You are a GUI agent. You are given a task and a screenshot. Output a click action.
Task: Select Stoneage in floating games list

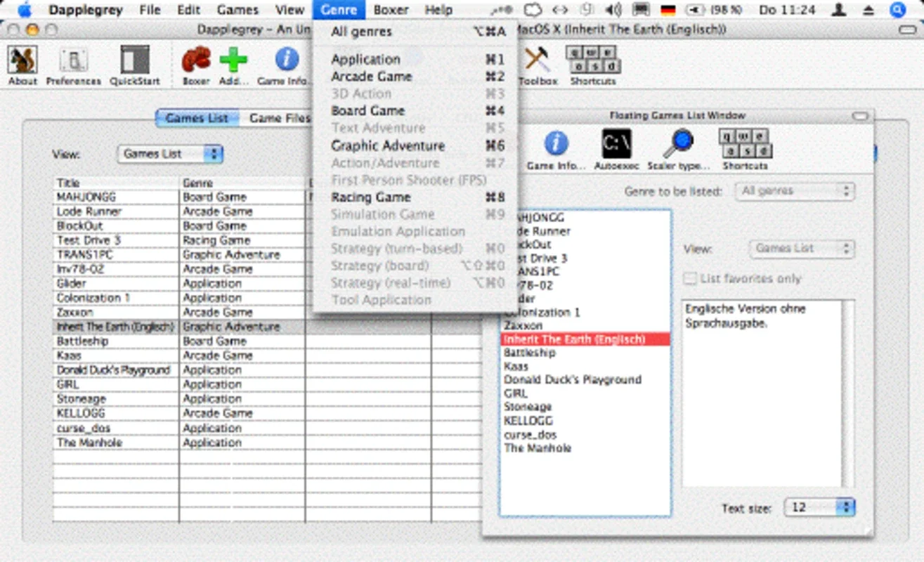pos(585,407)
